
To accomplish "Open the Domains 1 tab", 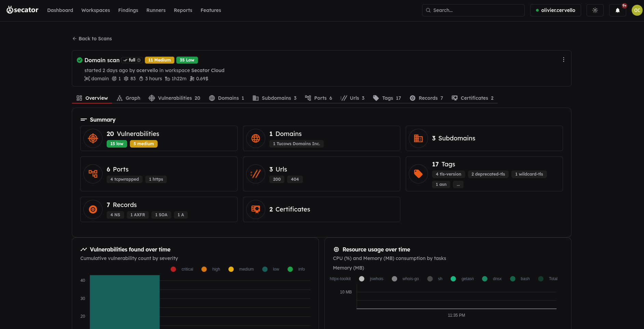I will 227,98.
